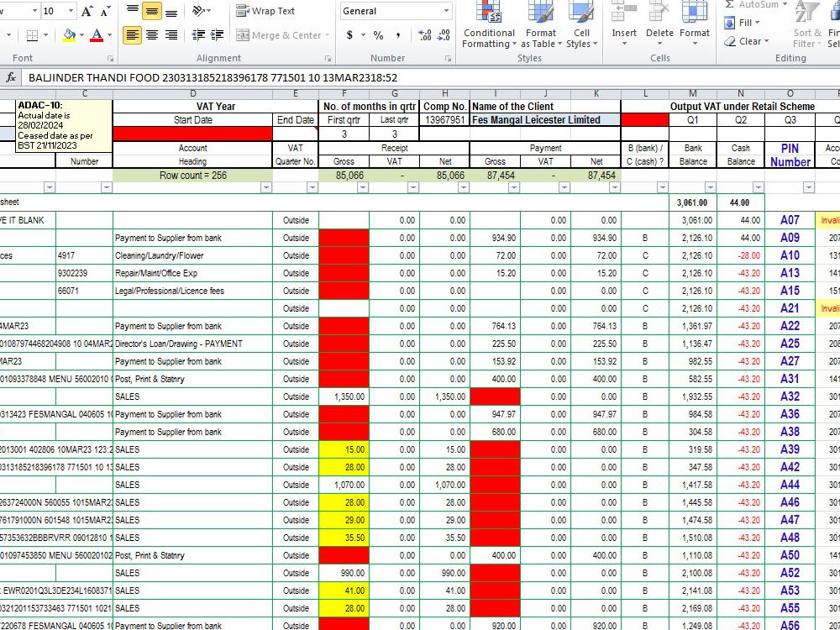Apply accounting dollar number format
This screenshot has width=840, height=630.
[x=349, y=35]
